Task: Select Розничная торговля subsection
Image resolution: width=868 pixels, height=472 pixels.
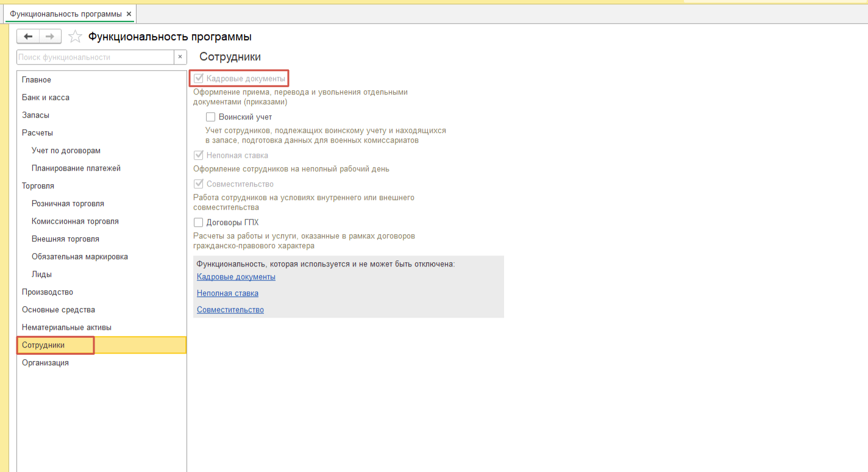Action: 101,204
